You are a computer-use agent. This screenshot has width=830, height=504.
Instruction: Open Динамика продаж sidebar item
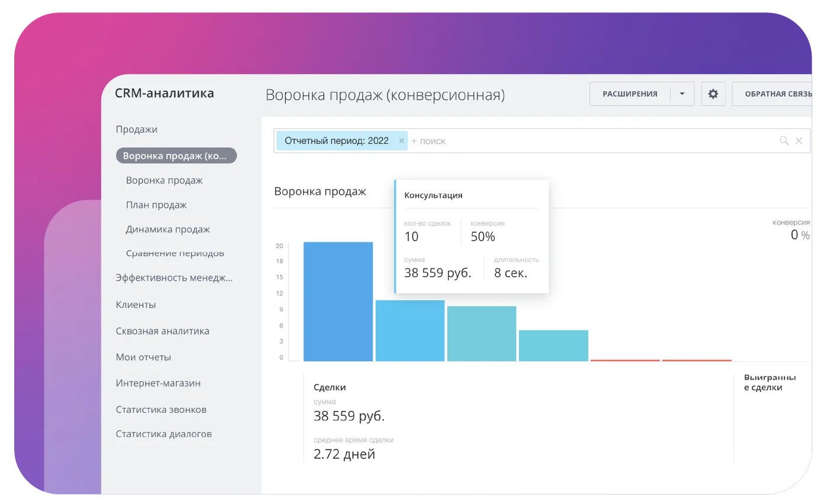pyautogui.click(x=168, y=230)
